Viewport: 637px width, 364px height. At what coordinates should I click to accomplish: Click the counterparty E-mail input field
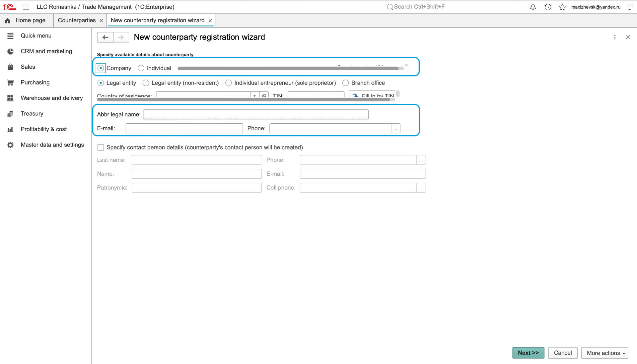pos(184,129)
